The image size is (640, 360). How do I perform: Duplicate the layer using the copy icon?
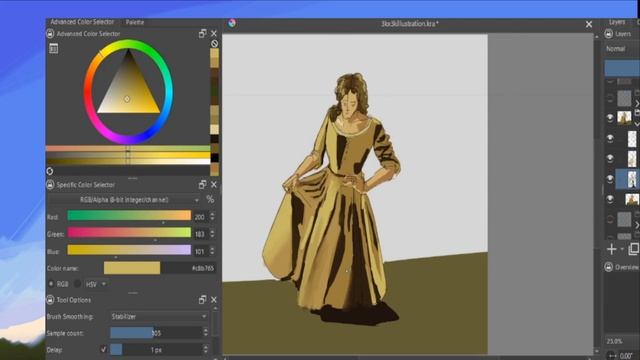click(x=633, y=249)
